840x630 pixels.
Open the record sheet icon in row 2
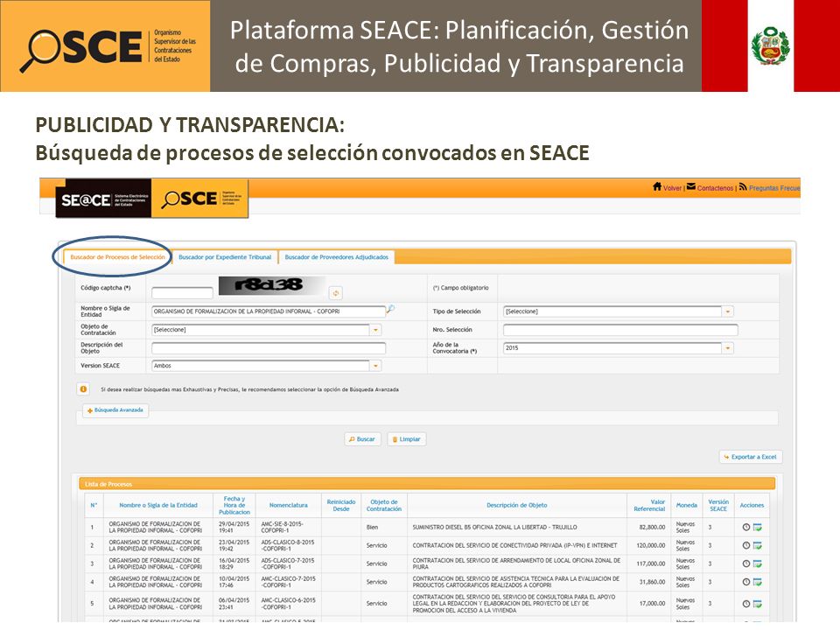coord(758,545)
